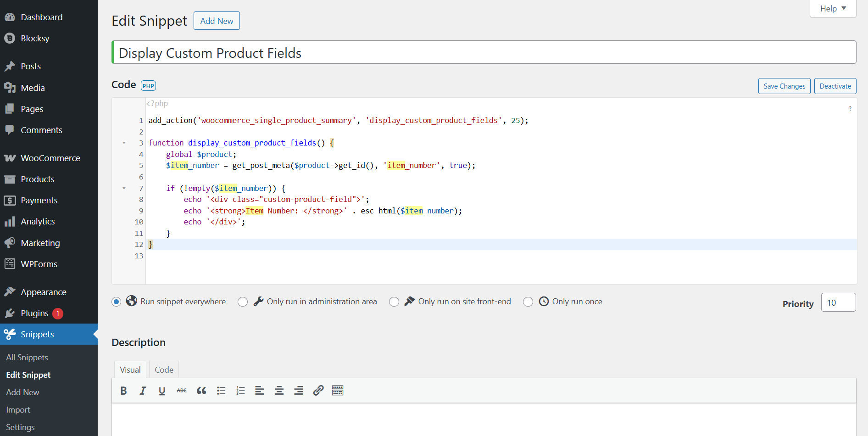This screenshot has width=868, height=436.
Task: Click the Snippets scissors icon
Action: coord(10,334)
